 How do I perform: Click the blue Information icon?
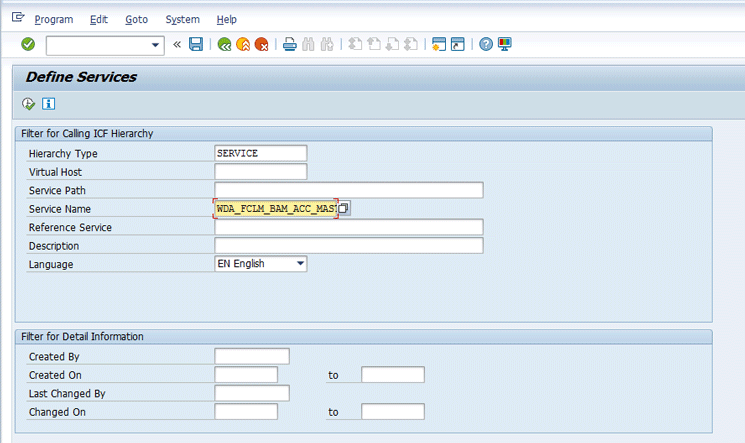[x=48, y=103]
